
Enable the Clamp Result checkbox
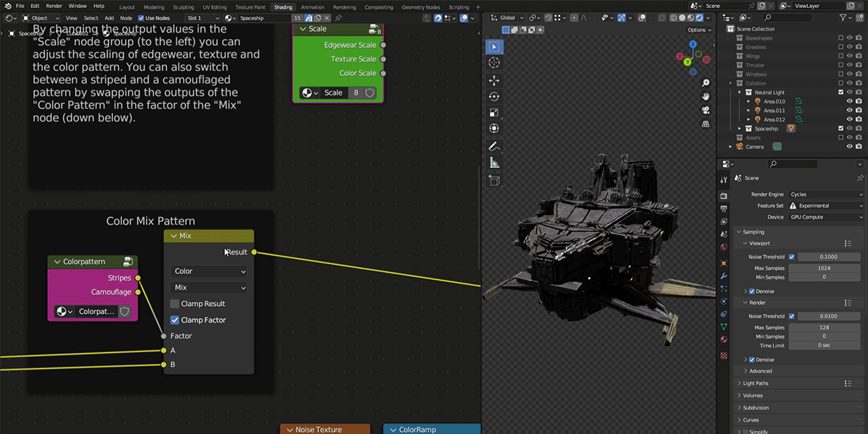pyautogui.click(x=174, y=304)
